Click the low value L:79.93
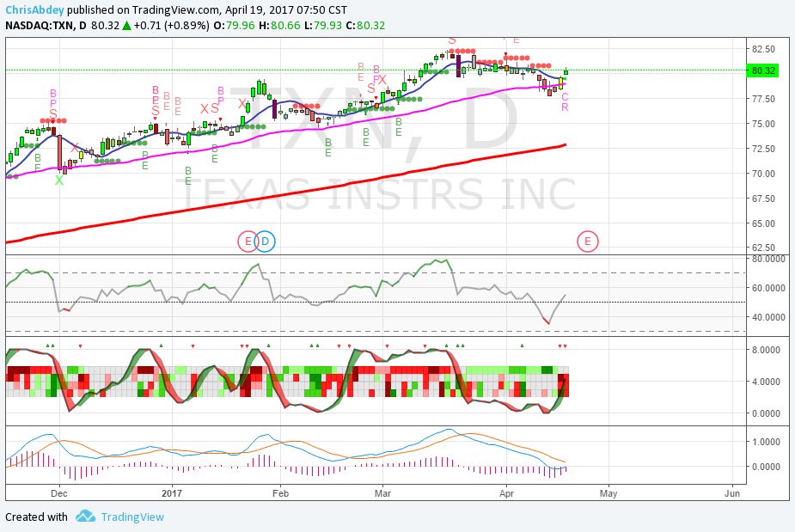795x532 pixels. [x=323, y=26]
